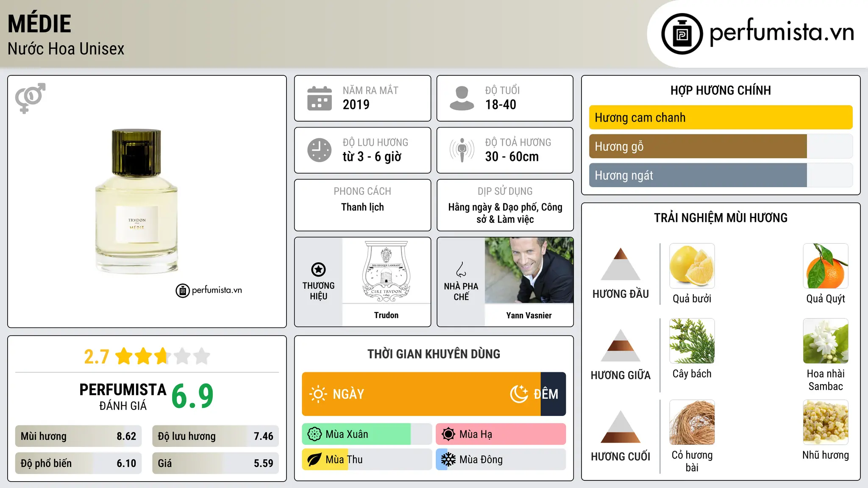Click the Mùa Đông season bar
This screenshot has height=488, width=868.
pos(501,460)
